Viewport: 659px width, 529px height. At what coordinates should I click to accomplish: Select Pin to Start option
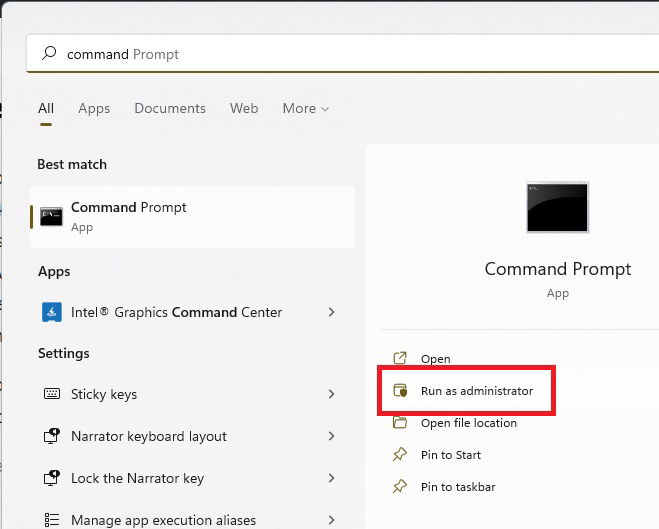tap(451, 455)
